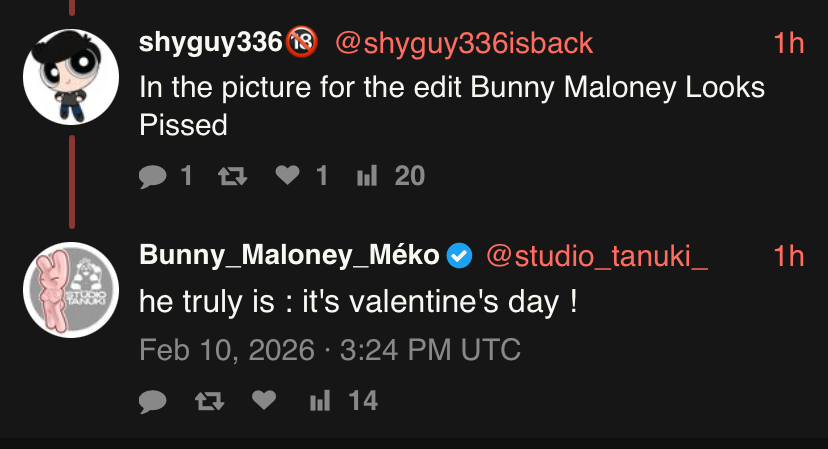Click the 18+ badge next to shyguy336

[x=301, y=43]
